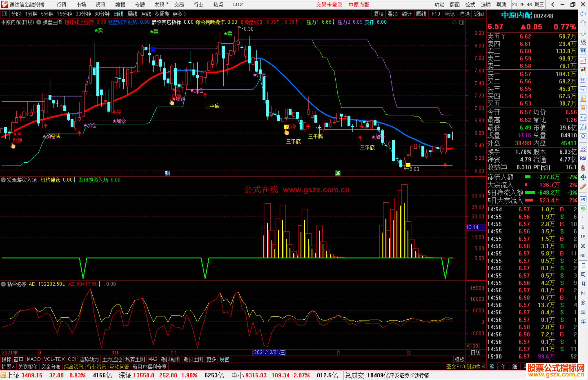
Task: Switch to 15-minute period in sidebar
Action: [583, 237]
